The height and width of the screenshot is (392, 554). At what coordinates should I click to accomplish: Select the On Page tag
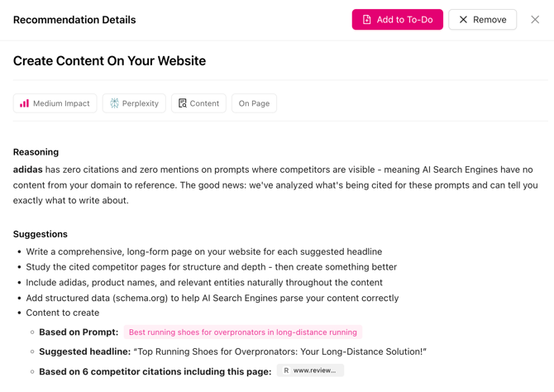(x=254, y=103)
